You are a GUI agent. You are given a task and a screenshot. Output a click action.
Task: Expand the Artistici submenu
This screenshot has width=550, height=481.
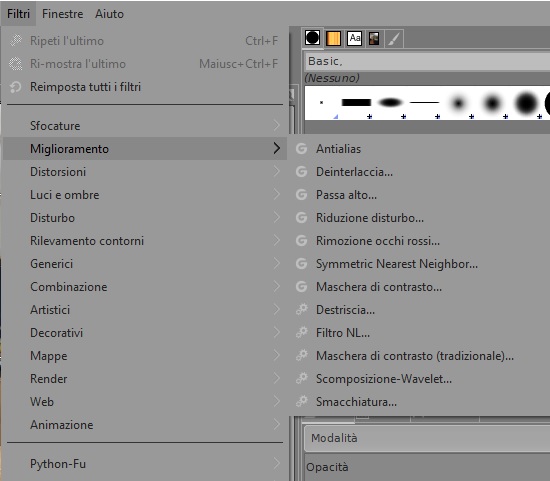pyautogui.click(x=145, y=310)
